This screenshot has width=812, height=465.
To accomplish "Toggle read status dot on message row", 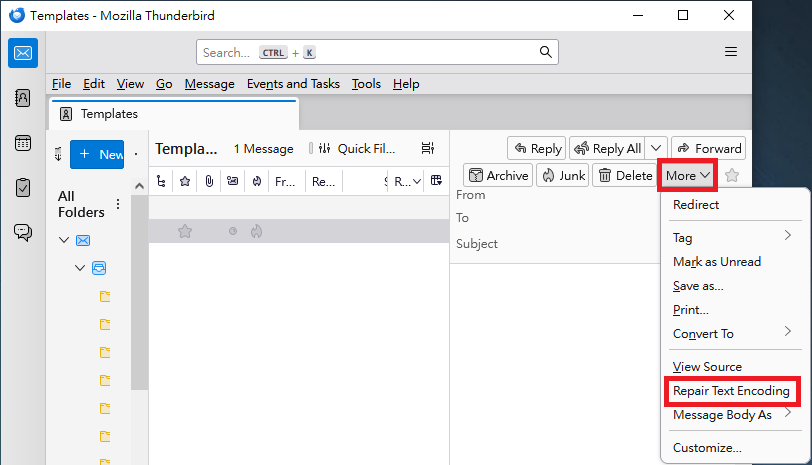I will click(x=233, y=231).
